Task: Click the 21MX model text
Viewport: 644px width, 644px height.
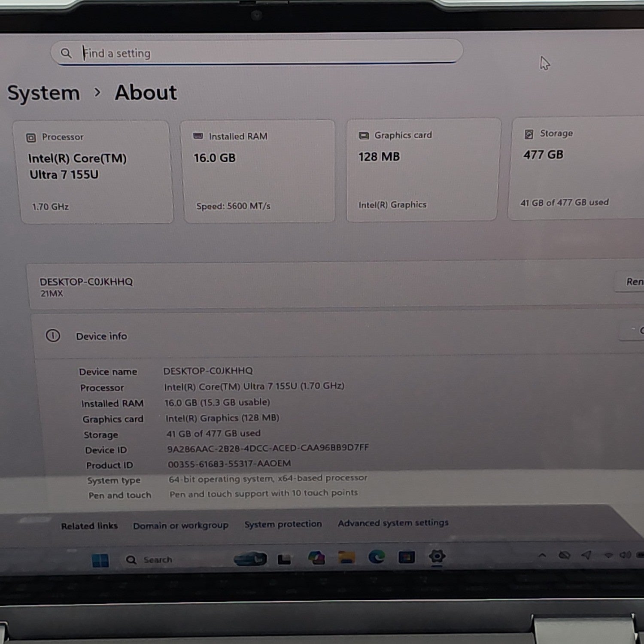Action: point(52,294)
